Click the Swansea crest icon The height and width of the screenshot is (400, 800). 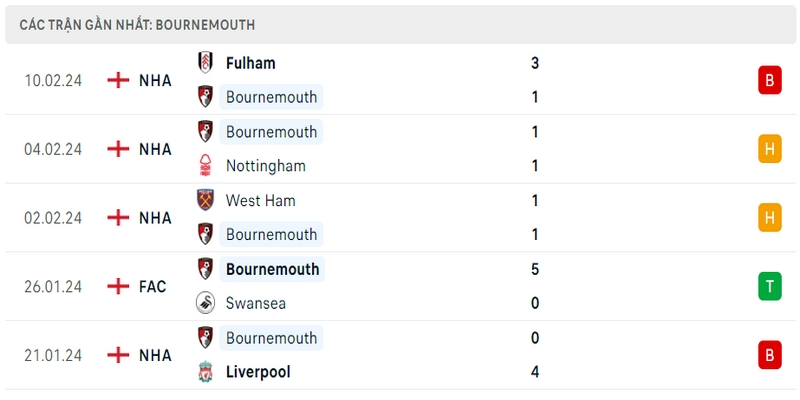point(205,303)
